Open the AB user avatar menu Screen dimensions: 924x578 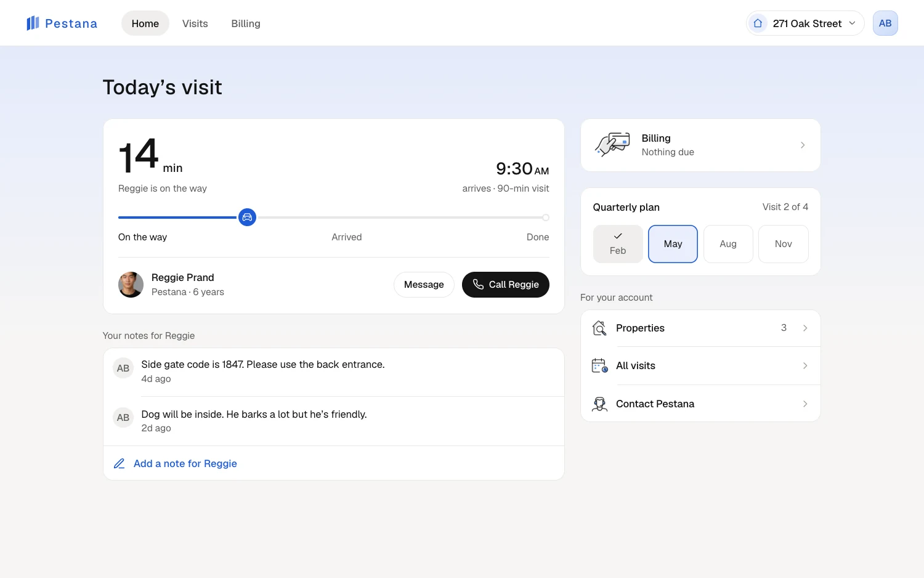(x=885, y=23)
